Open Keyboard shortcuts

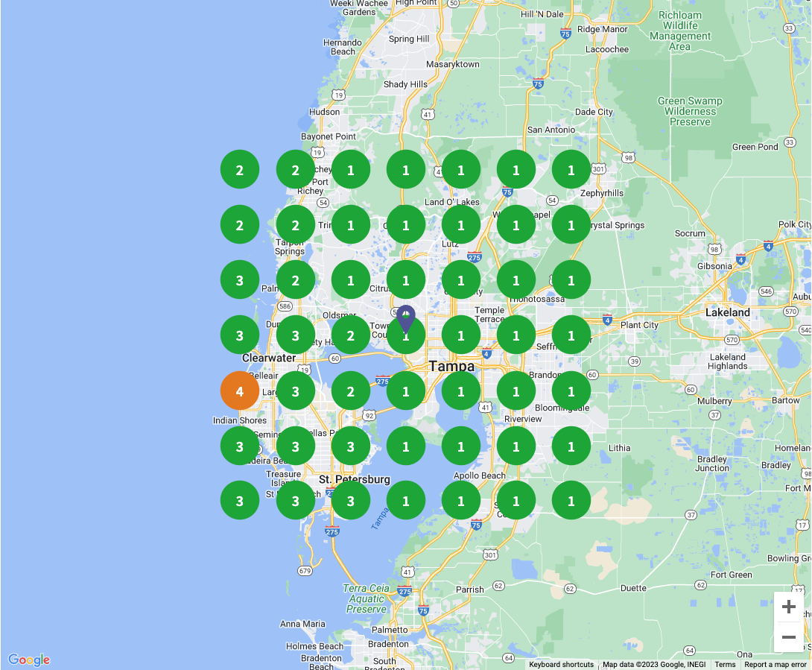(x=561, y=665)
